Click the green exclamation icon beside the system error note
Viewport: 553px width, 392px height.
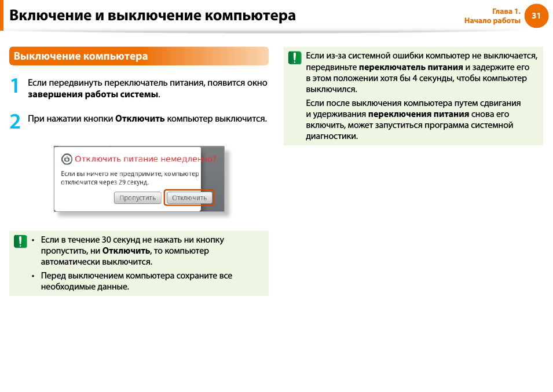pyautogui.click(x=295, y=58)
